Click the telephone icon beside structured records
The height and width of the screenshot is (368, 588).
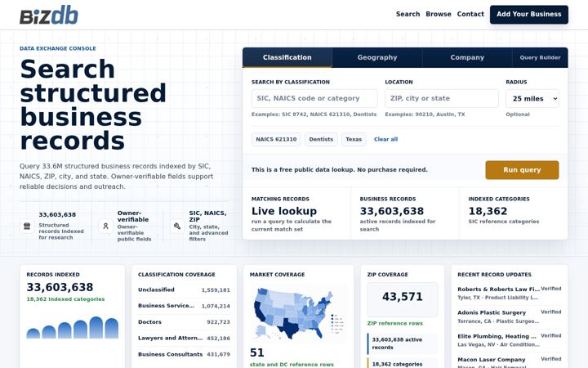coord(27,226)
